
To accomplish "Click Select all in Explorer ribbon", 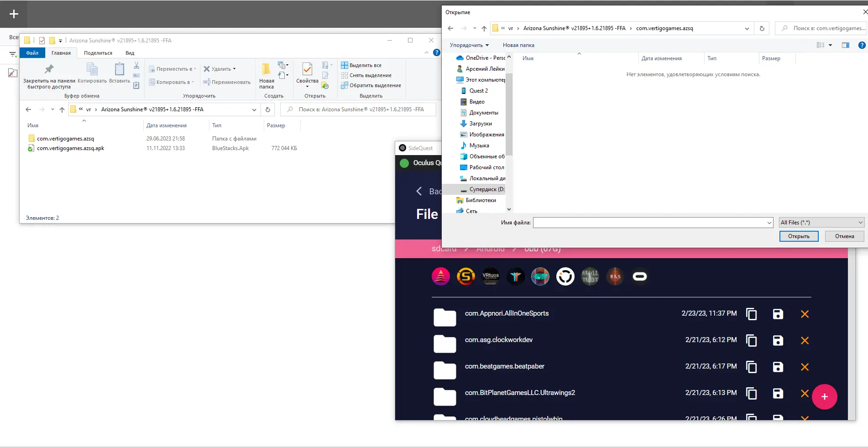I will point(361,65).
